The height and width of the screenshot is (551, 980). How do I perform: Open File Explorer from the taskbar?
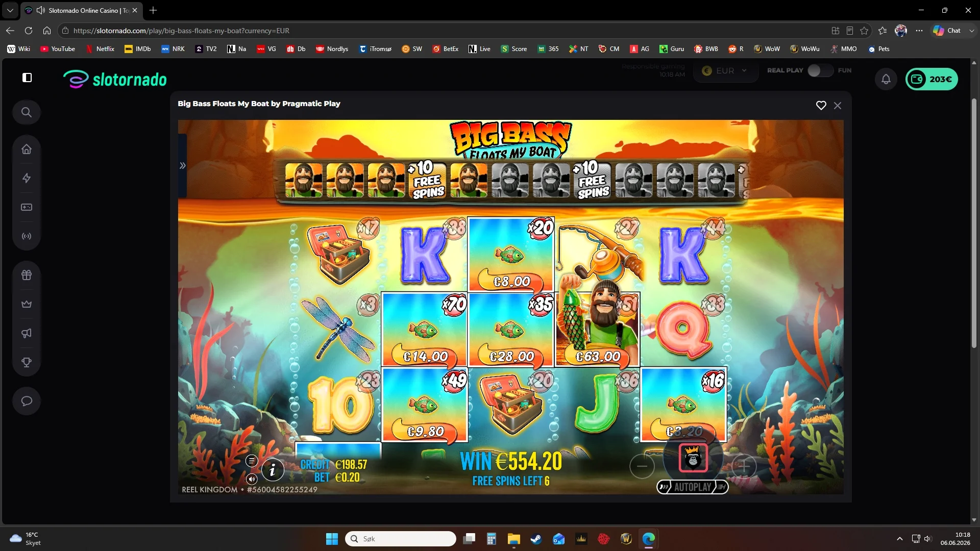(x=513, y=539)
